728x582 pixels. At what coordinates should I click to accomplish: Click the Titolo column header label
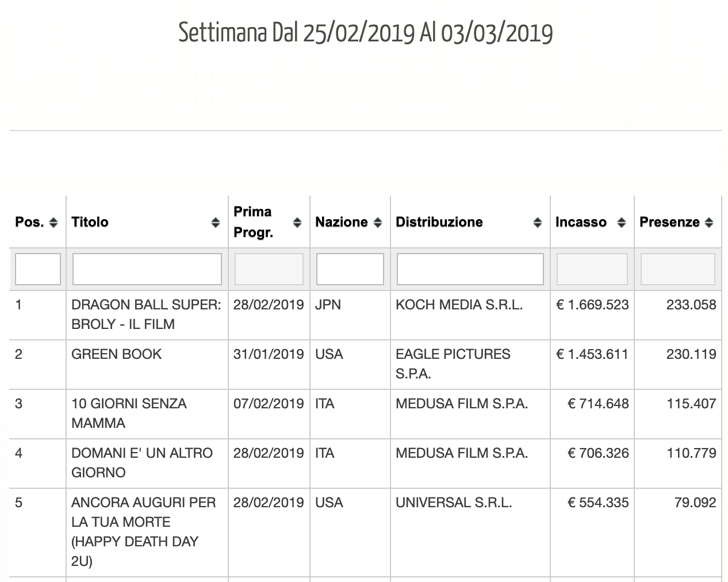coord(90,222)
